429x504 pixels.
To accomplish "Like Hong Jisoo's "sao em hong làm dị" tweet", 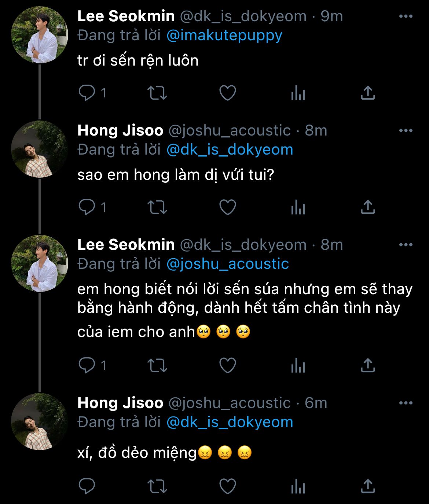I will pyautogui.click(x=227, y=207).
